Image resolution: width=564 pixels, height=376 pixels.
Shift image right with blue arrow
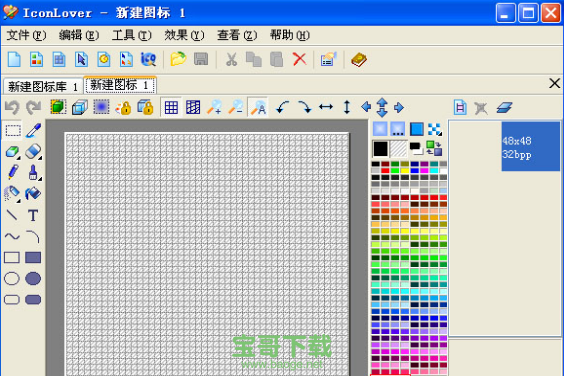(399, 107)
